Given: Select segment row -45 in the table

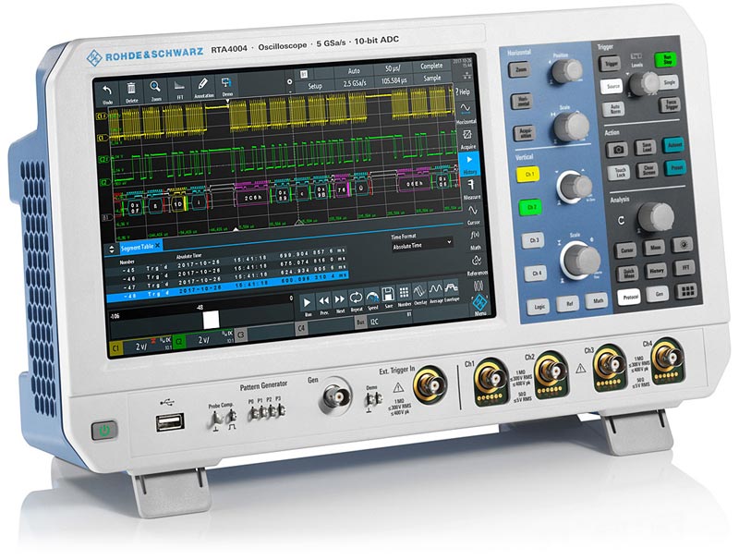Looking at the screenshot, I should [226, 262].
